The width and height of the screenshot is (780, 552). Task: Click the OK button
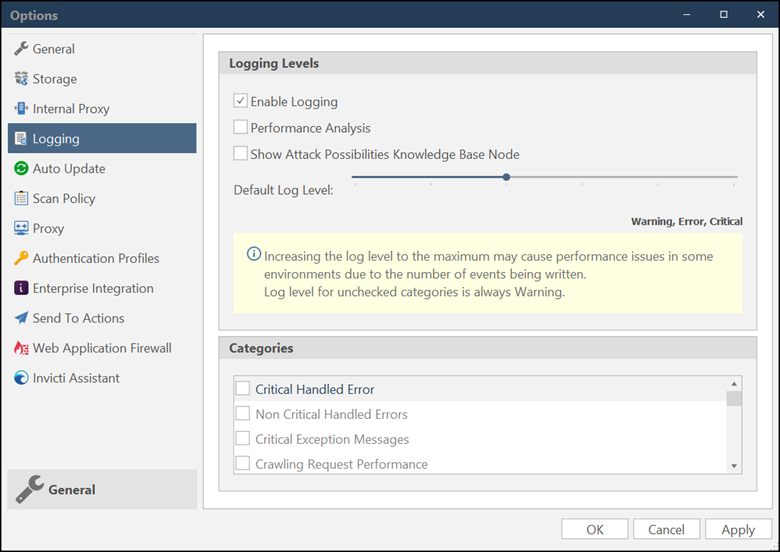point(595,529)
